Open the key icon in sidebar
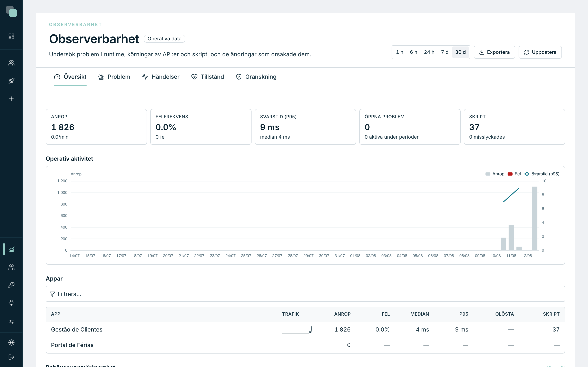The height and width of the screenshot is (367, 588). [x=11, y=285]
